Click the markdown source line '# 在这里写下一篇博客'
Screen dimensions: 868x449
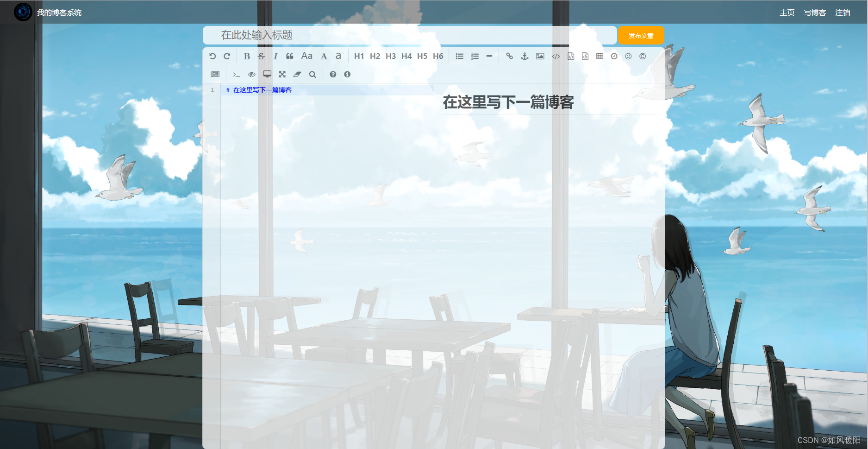coord(259,90)
